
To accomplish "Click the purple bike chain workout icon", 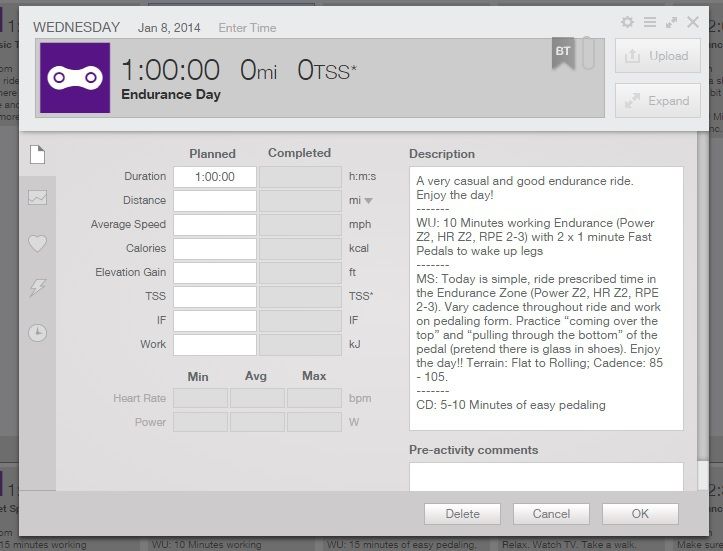I will [x=75, y=77].
